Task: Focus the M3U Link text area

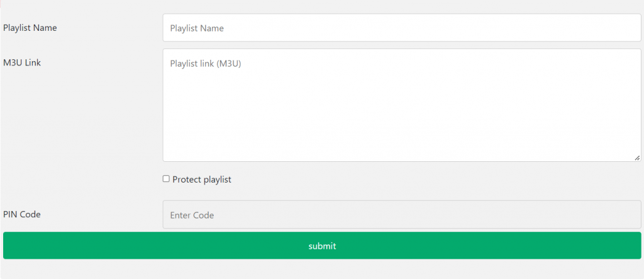Action: pos(401,105)
